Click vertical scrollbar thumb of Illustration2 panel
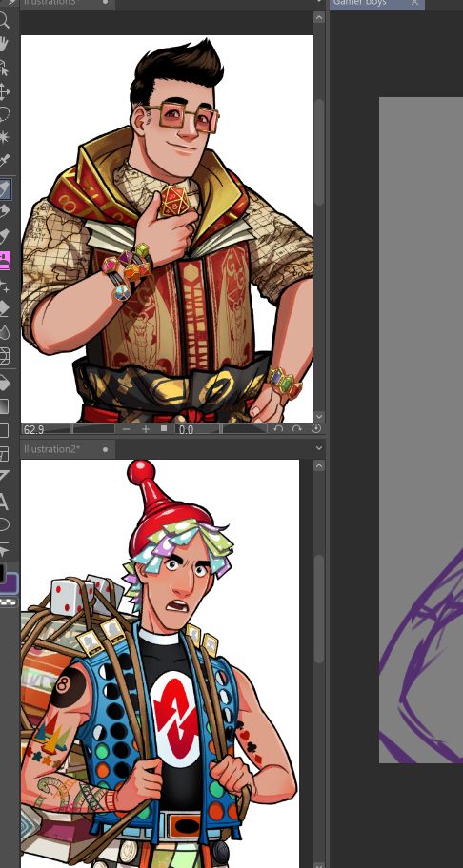Screen dimensions: 463x868 [319, 608]
